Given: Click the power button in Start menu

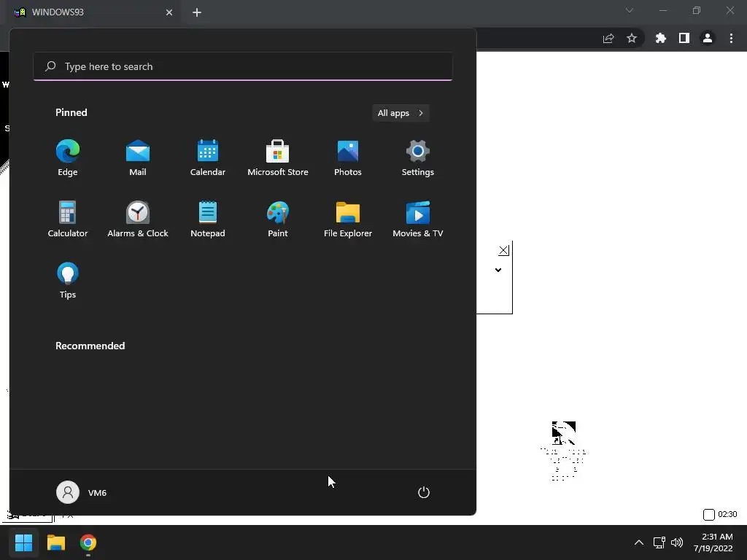Looking at the screenshot, I should 424,492.
